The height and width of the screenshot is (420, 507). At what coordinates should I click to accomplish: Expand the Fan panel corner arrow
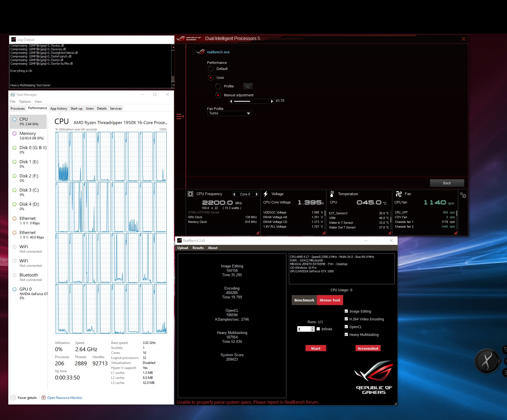(455, 233)
